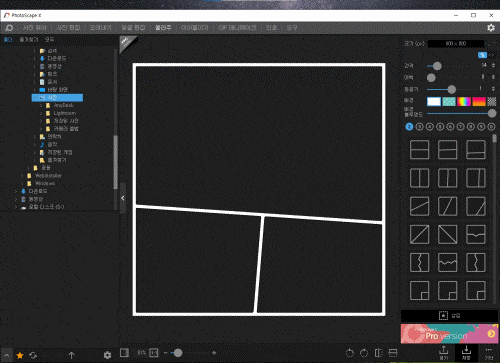Switch to the 모두 folder tab
The width and height of the screenshot is (500, 363).
[x=49, y=40]
